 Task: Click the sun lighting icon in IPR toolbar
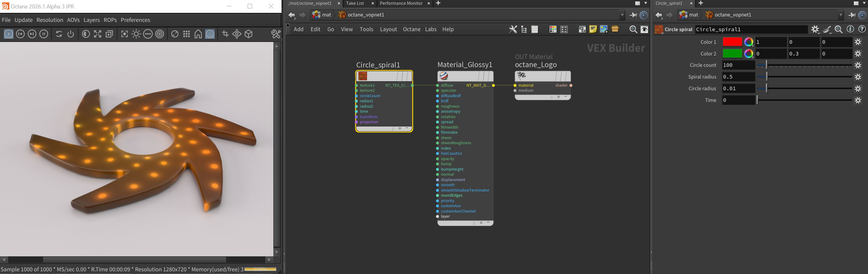(x=136, y=34)
